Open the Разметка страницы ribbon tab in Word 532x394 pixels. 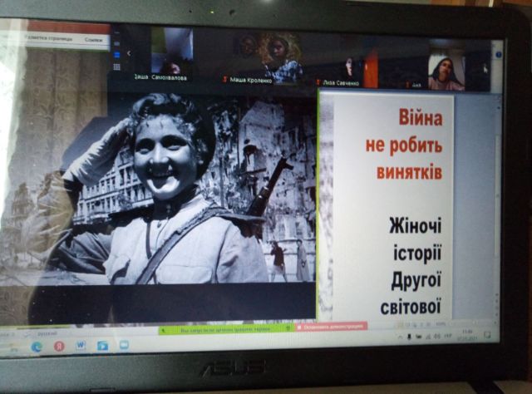[x=50, y=38]
